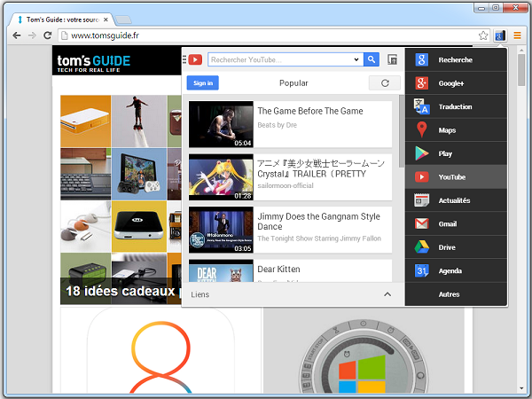
Task: Click the Rechercher YouTube search field
Action: [285, 59]
